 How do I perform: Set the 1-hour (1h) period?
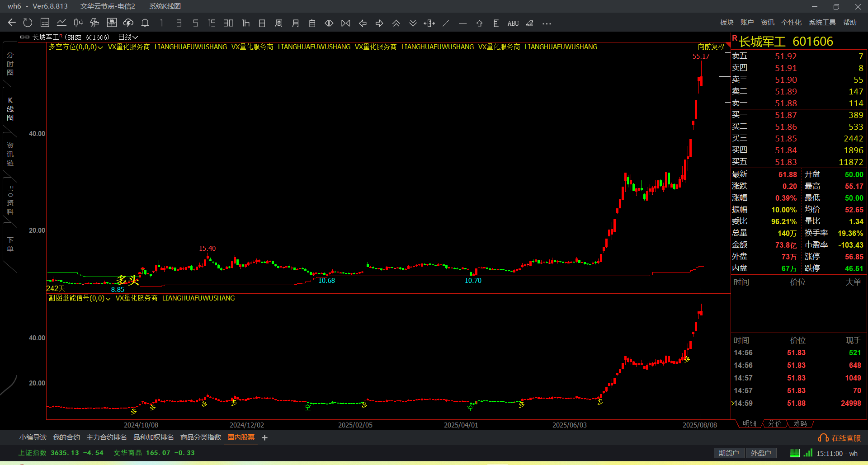[x=245, y=23]
